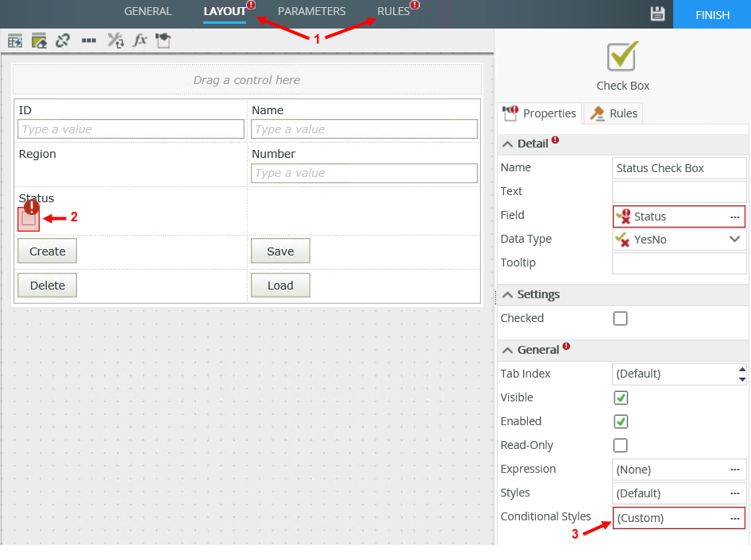The width and height of the screenshot is (751, 560).
Task: Click the Delete button on the form
Action: click(47, 286)
